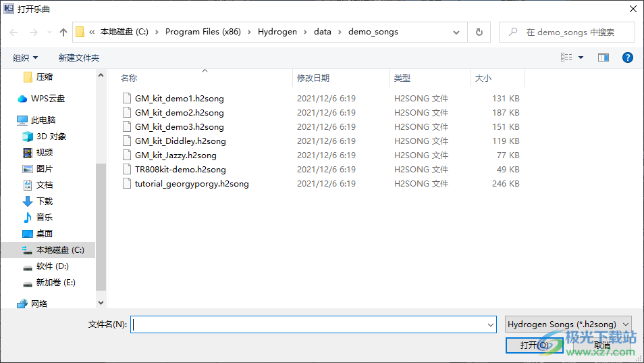
Task: Select file GM_kit_demo3.h2song
Action: coord(180,126)
